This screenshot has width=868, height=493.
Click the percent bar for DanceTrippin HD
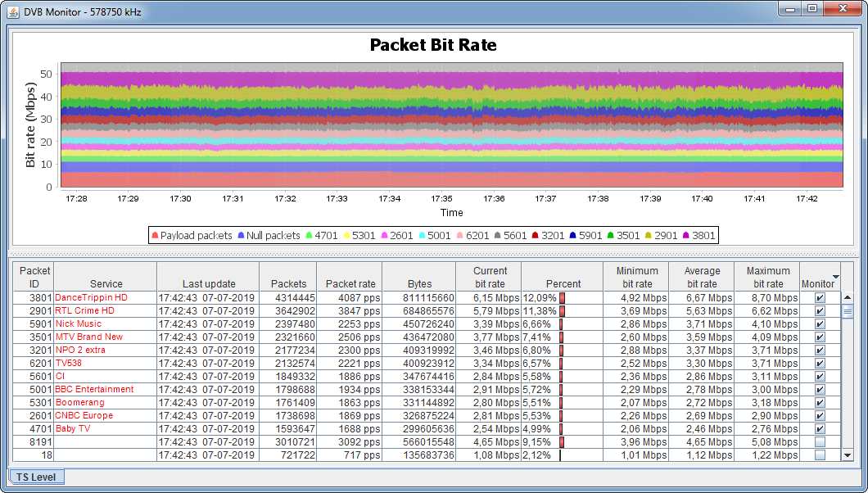[x=563, y=298]
